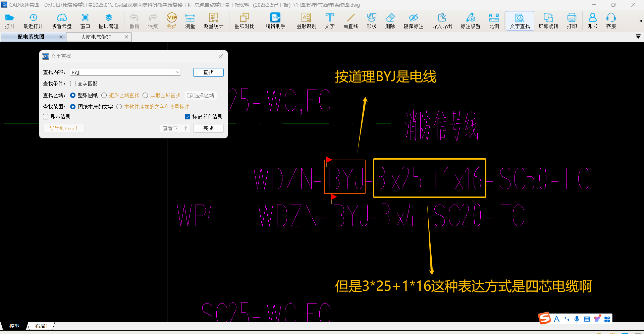
Task: Open the tab list dropdown arrow
Action: (638, 37)
